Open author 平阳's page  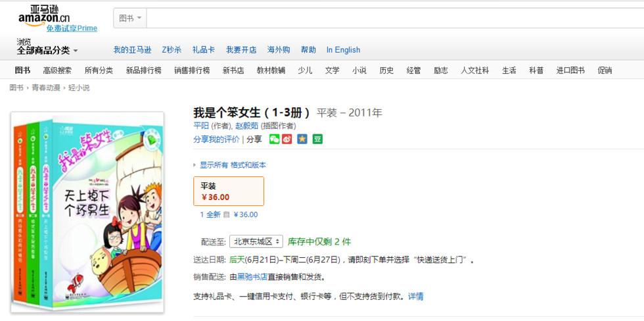[x=201, y=126]
